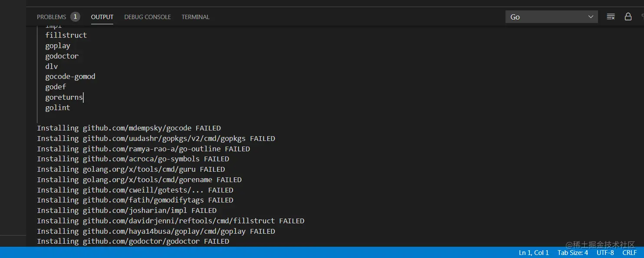The height and width of the screenshot is (258, 644).
Task: Toggle the output scroll lock icon
Action: pyautogui.click(x=628, y=17)
